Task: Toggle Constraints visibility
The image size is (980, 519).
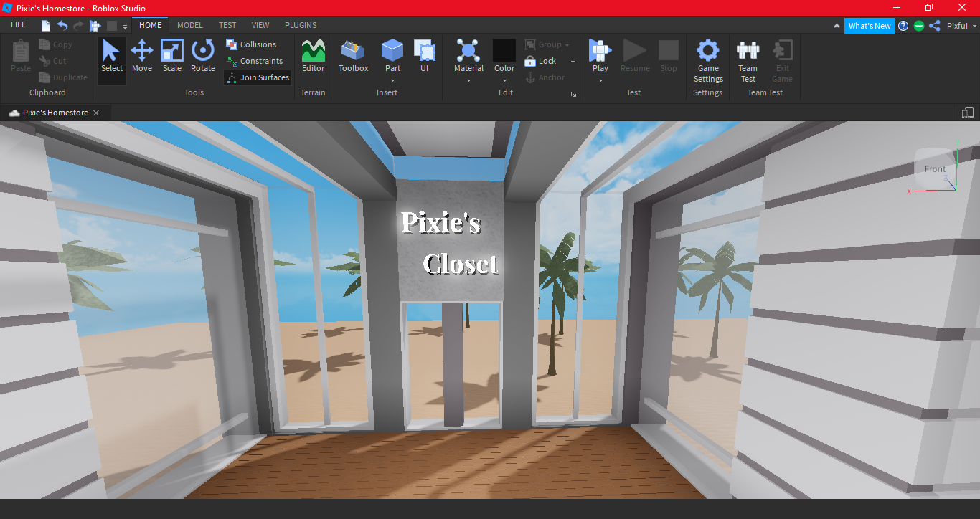Action: (x=255, y=60)
